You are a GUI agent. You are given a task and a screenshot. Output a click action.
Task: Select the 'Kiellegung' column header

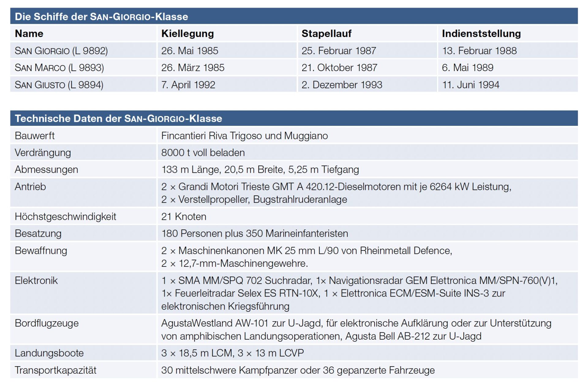(187, 34)
